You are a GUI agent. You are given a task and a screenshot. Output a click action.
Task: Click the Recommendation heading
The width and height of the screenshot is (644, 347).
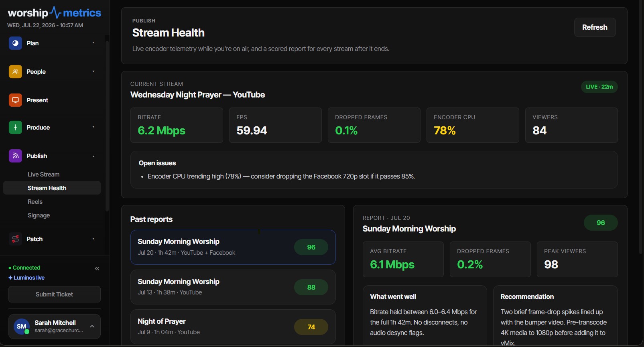[527, 297]
